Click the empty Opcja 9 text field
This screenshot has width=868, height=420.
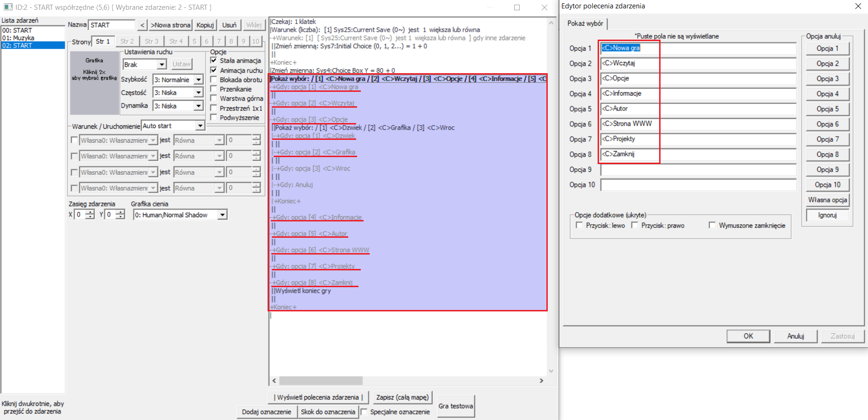click(x=698, y=170)
